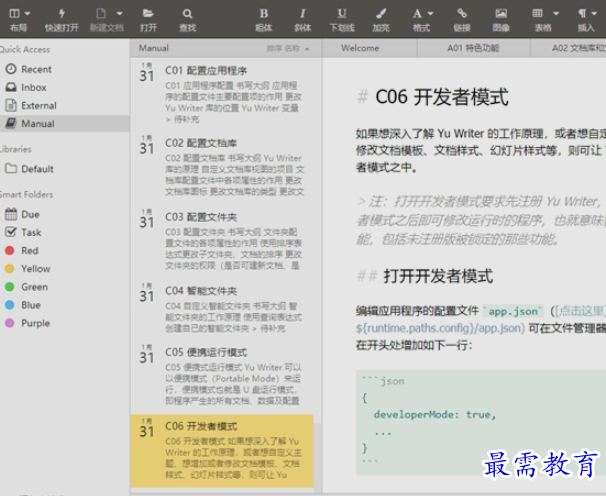
Task: Click the 链接 link icon
Action: click(462, 14)
